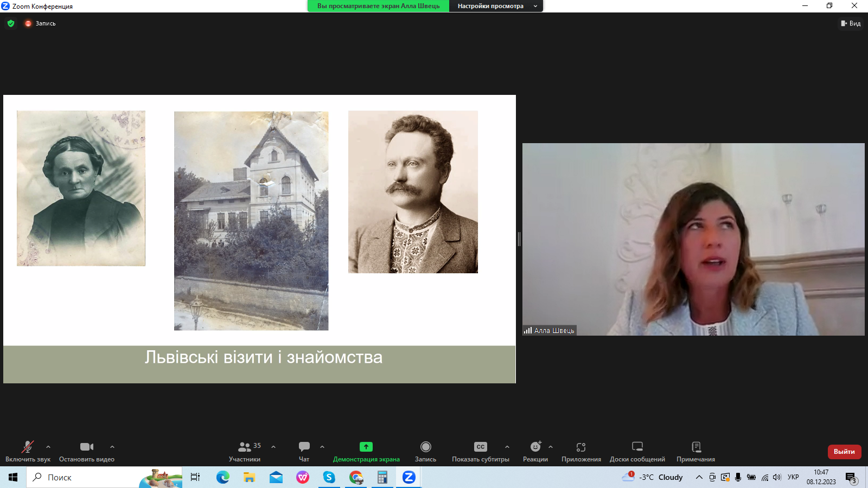Open the Chat panel
The height and width of the screenshot is (488, 868).
(304, 447)
